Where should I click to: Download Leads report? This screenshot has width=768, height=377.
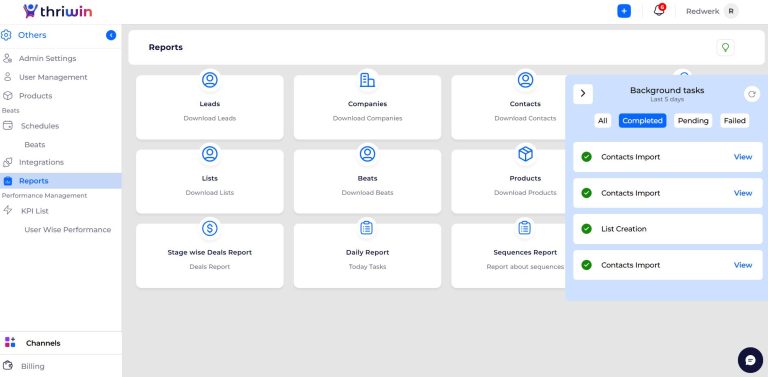pyautogui.click(x=210, y=118)
